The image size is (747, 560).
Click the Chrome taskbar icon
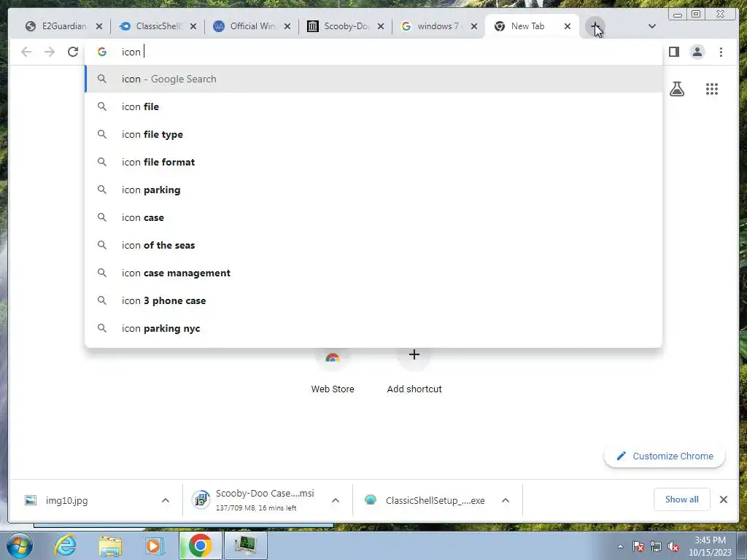200,545
